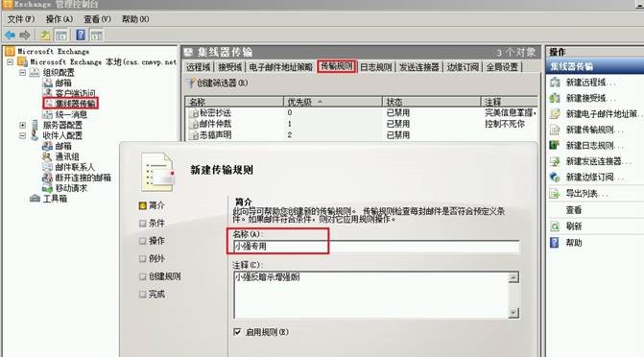Click the 名称 column header
The width and height of the screenshot is (644, 357).
pyautogui.click(x=234, y=102)
